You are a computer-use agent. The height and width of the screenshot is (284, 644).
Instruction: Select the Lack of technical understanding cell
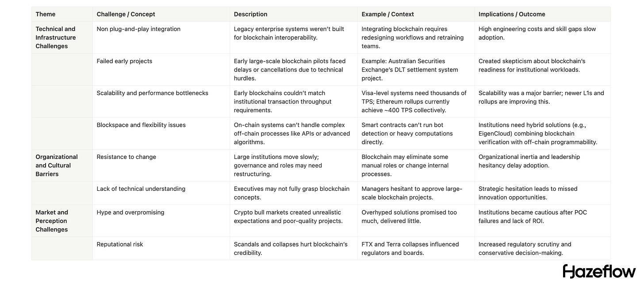(x=141, y=189)
